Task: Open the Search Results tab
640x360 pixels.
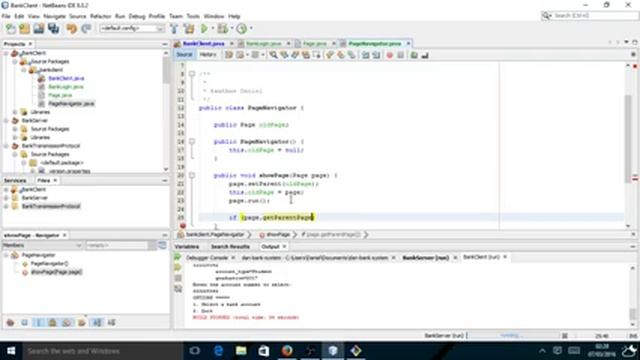Action: [230, 247]
